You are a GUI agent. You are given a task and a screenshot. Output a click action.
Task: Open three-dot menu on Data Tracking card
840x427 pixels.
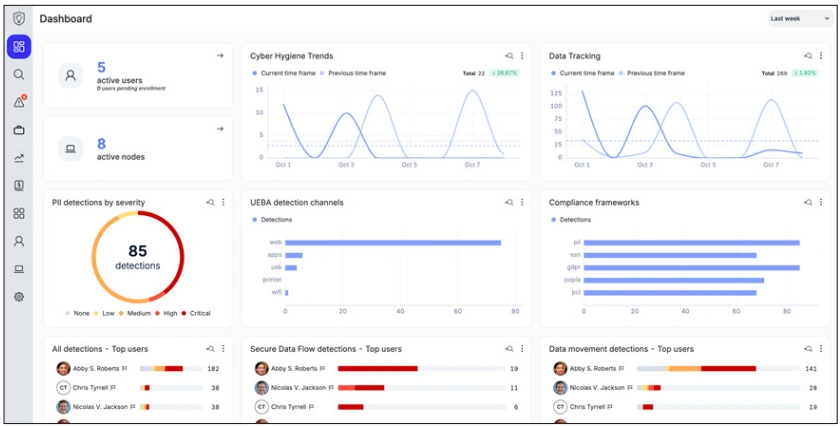click(820, 56)
